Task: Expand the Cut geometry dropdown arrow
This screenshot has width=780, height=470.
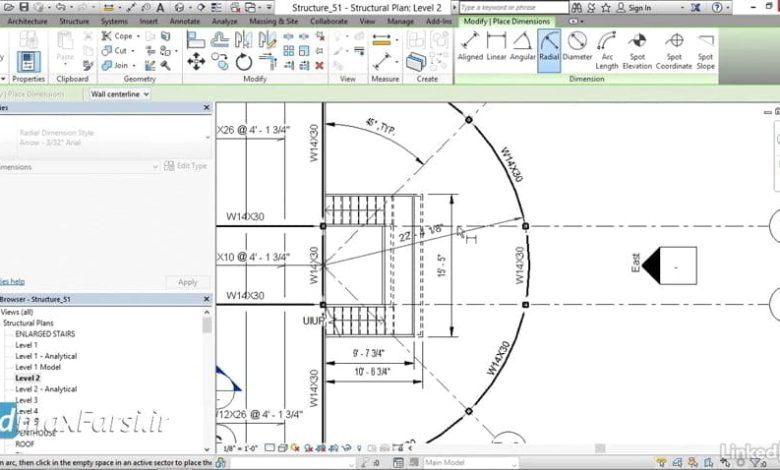Action: click(x=133, y=51)
